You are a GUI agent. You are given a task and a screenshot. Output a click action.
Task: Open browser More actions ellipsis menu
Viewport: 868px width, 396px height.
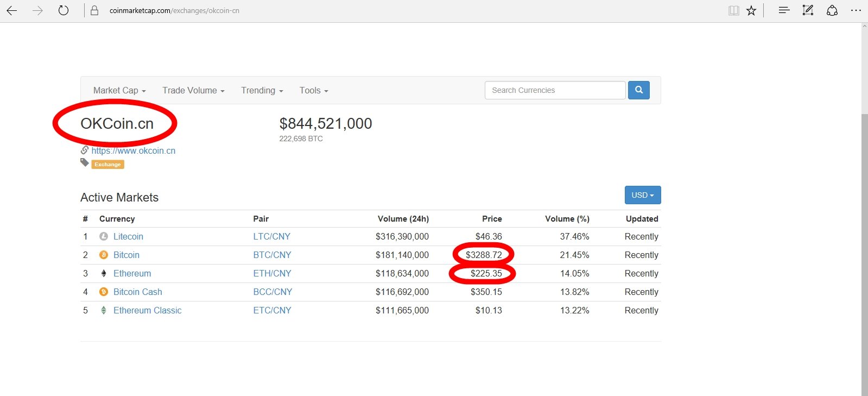(856, 10)
